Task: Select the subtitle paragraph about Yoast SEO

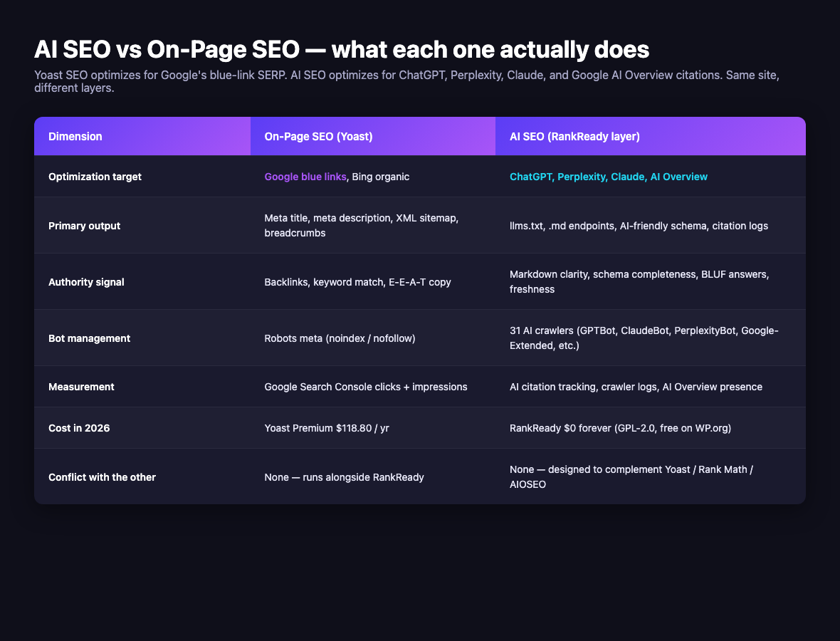Action: click(406, 81)
